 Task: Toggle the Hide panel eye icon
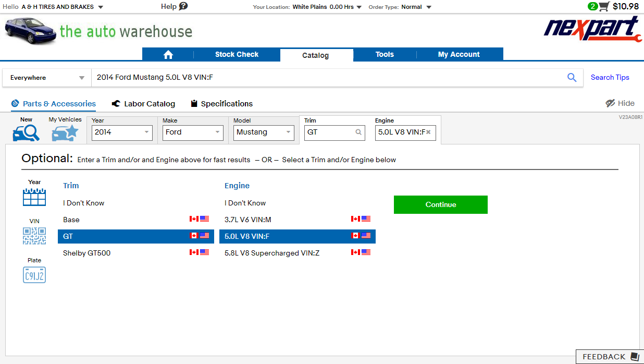[x=611, y=103]
